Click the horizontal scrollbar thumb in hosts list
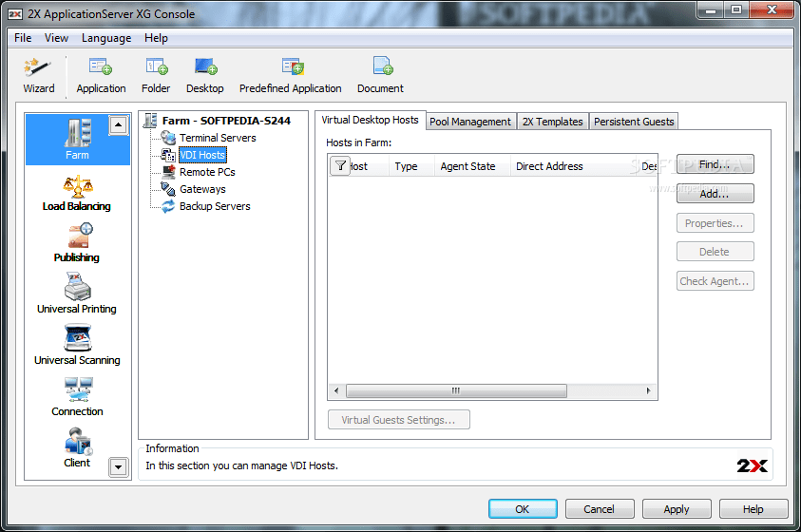Screen dimensions: 801x532 pos(456,390)
